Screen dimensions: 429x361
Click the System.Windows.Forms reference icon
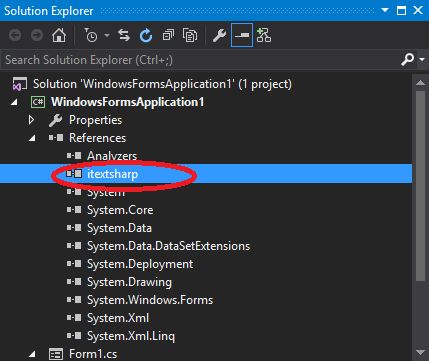pyautogui.click(x=74, y=300)
